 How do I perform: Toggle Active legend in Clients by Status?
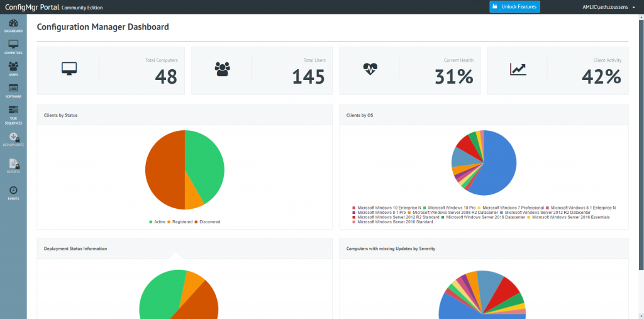click(x=157, y=222)
